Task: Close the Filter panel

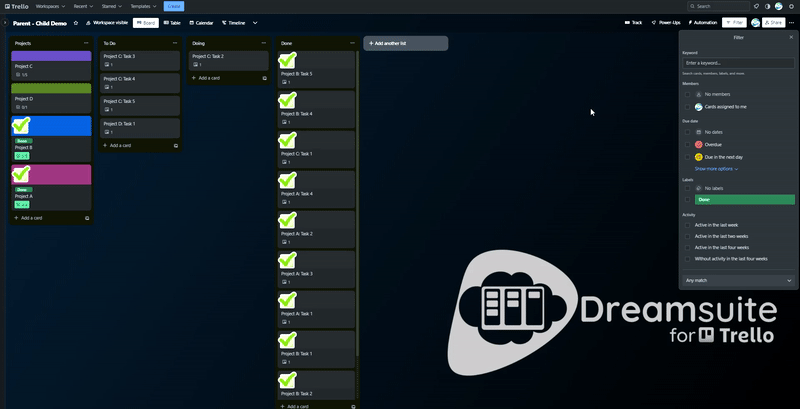Action: click(791, 38)
